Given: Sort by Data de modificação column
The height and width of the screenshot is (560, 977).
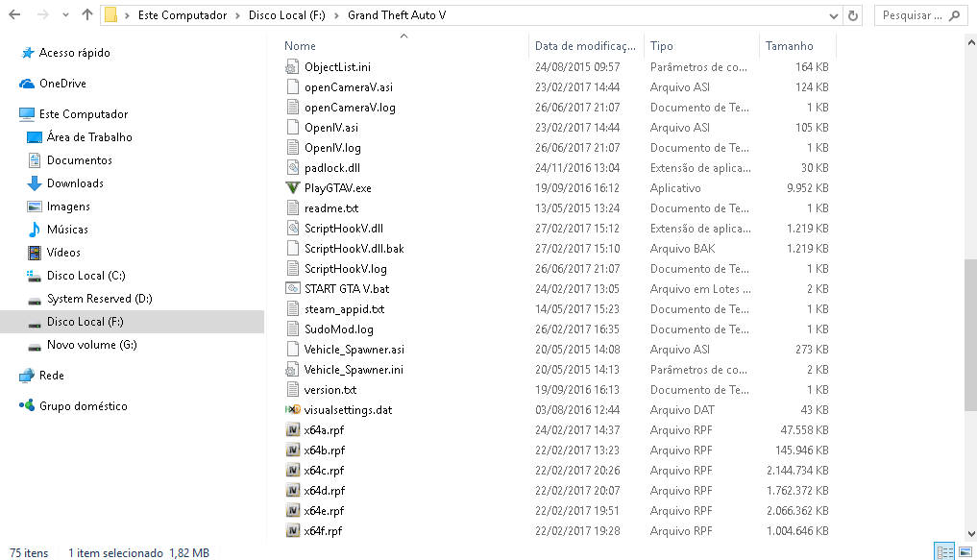Looking at the screenshot, I should click(x=585, y=45).
